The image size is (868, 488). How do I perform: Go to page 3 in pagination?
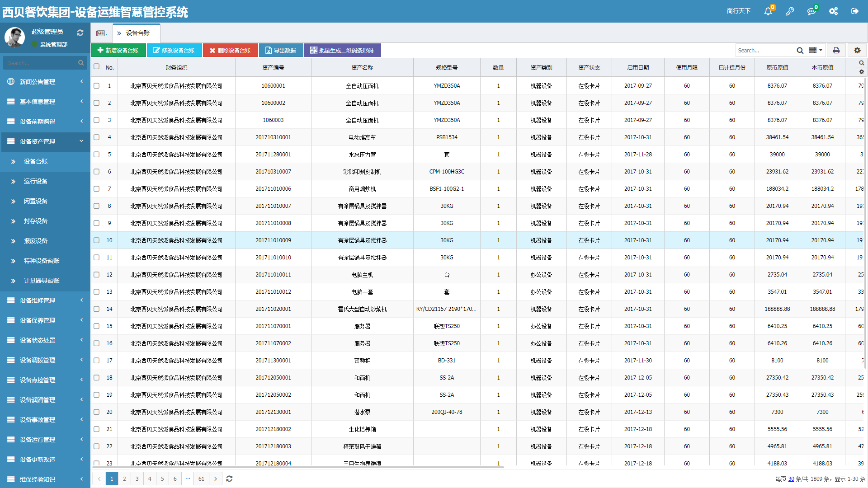137,479
